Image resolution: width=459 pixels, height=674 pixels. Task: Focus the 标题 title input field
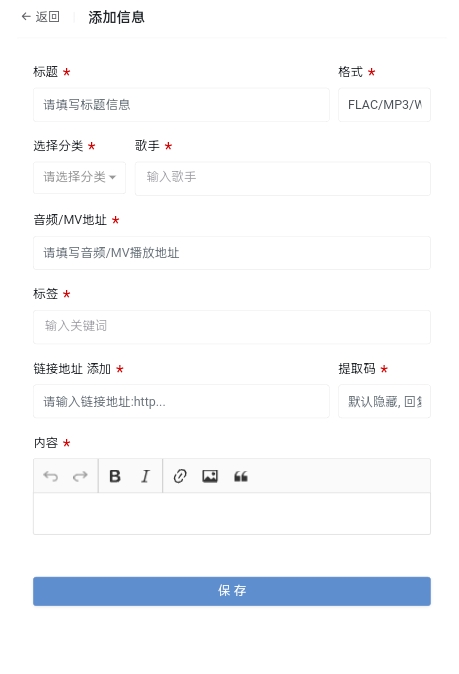pos(181,105)
